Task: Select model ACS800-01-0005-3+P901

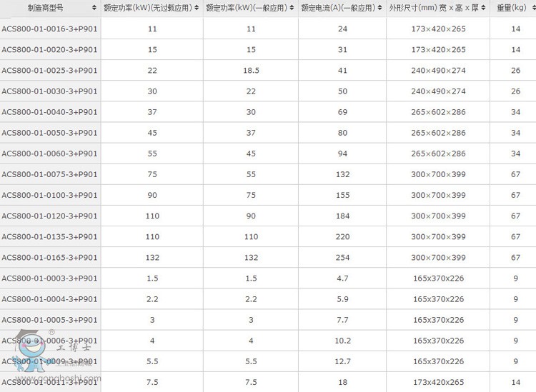Action: coord(49,320)
